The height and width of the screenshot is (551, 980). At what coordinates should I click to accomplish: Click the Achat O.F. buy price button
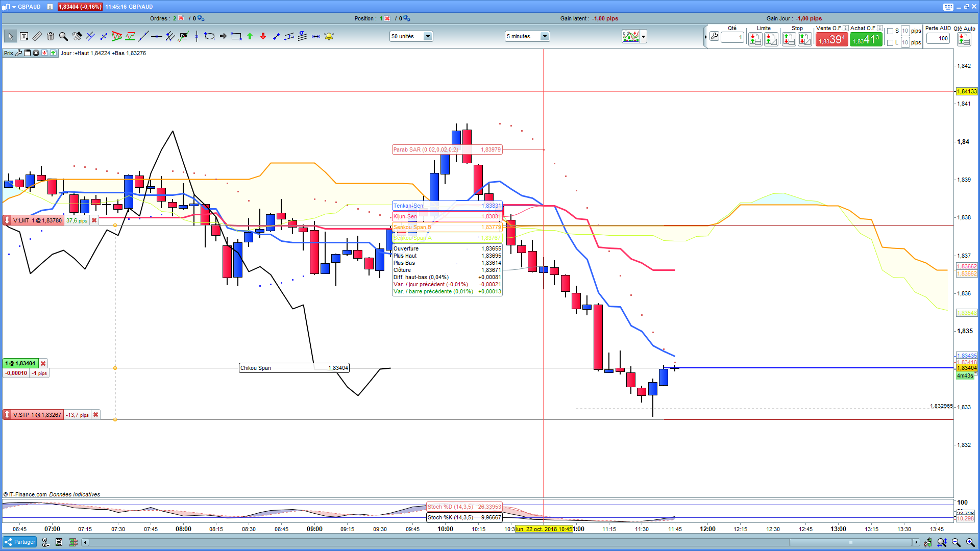866,40
